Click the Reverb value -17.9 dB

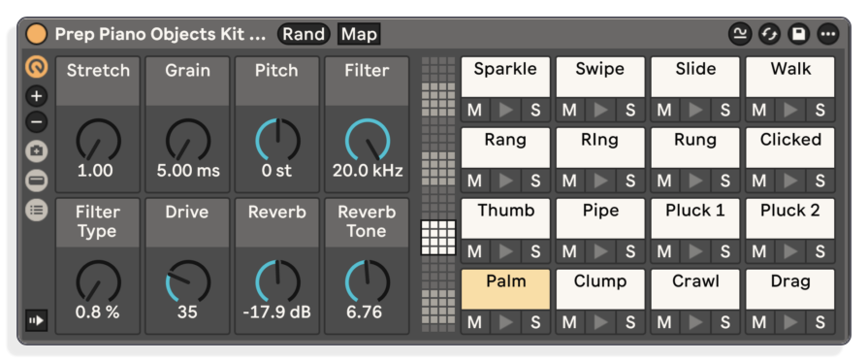[276, 313]
